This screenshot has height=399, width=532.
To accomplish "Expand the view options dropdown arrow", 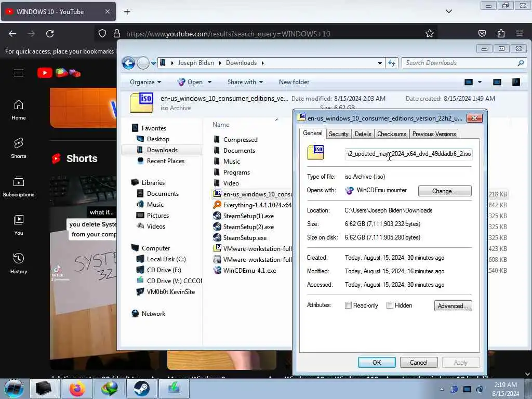I will click(x=480, y=82).
